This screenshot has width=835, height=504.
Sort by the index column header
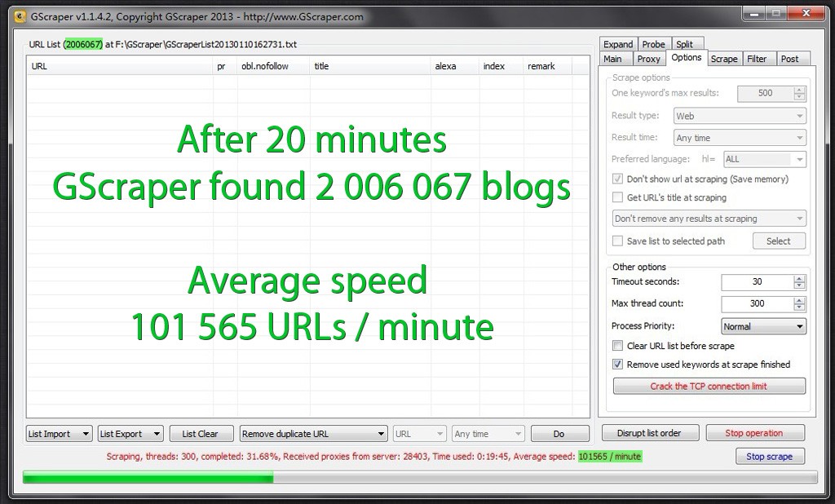click(501, 66)
